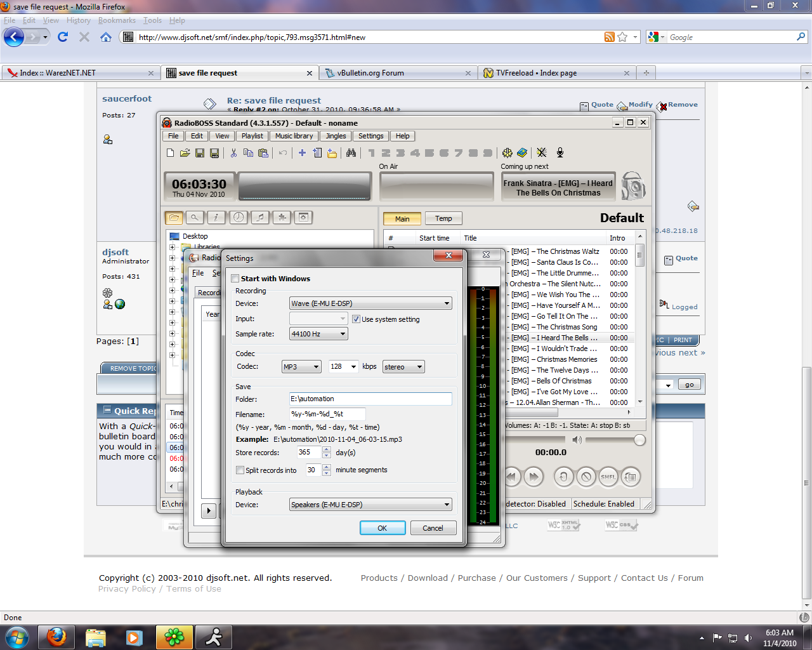Click the save Folder input field
Image resolution: width=812 pixels, height=650 pixels.
(x=370, y=399)
